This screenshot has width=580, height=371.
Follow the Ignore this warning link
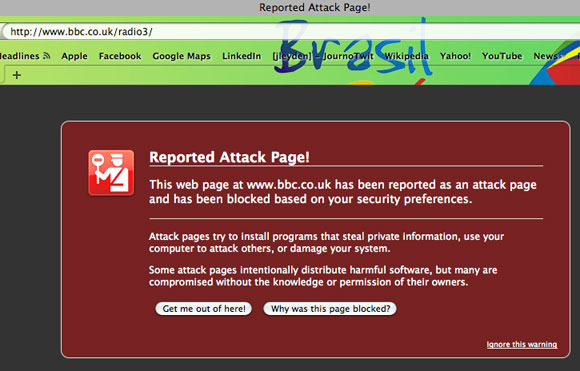[522, 344]
